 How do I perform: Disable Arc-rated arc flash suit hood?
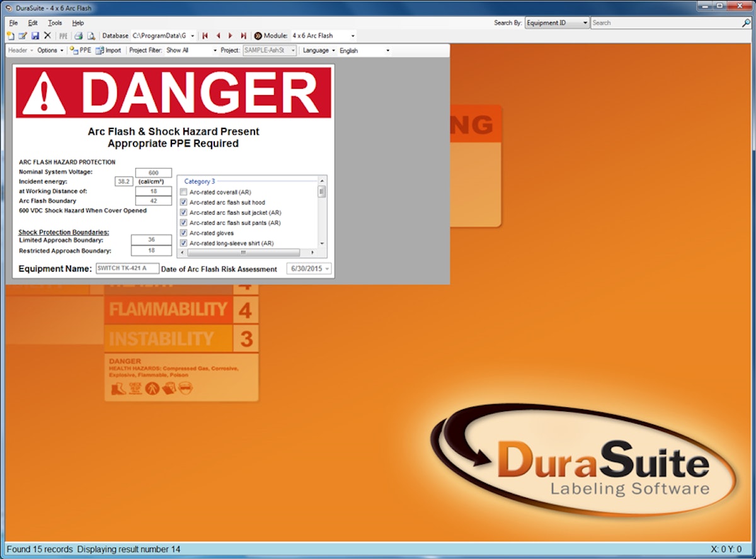(183, 202)
